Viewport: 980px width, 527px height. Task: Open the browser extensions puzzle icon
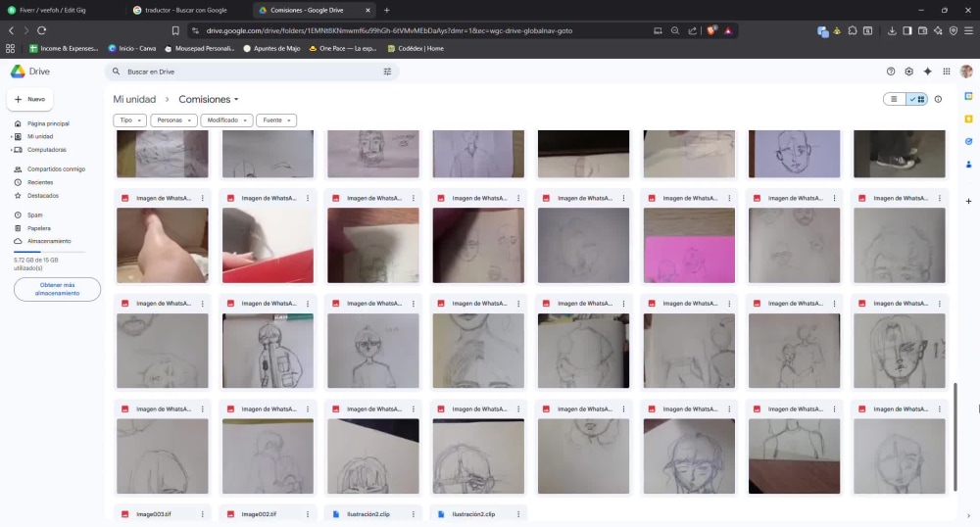[x=853, y=30]
